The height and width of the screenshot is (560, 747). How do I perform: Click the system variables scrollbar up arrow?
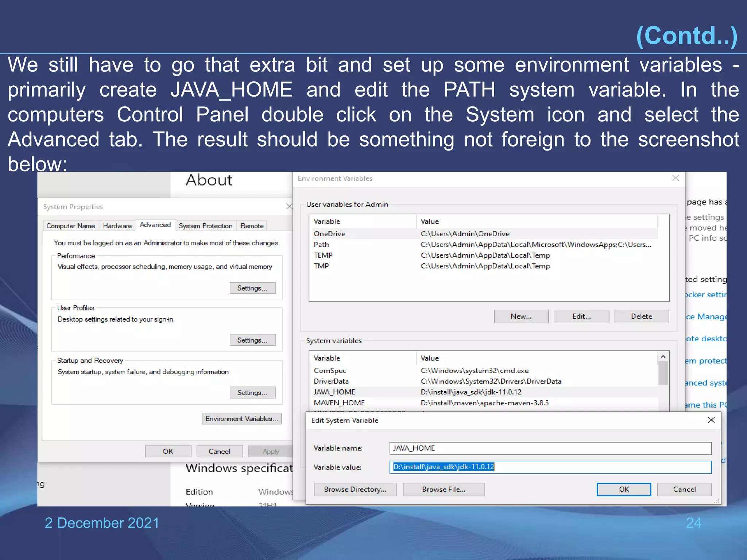(x=663, y=357)
